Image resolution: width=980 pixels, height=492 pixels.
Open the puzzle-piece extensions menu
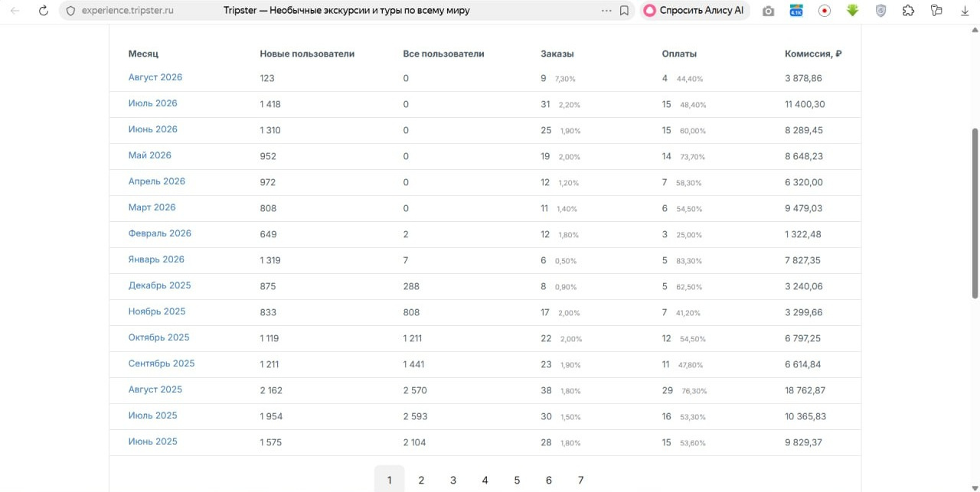(909, 11)
